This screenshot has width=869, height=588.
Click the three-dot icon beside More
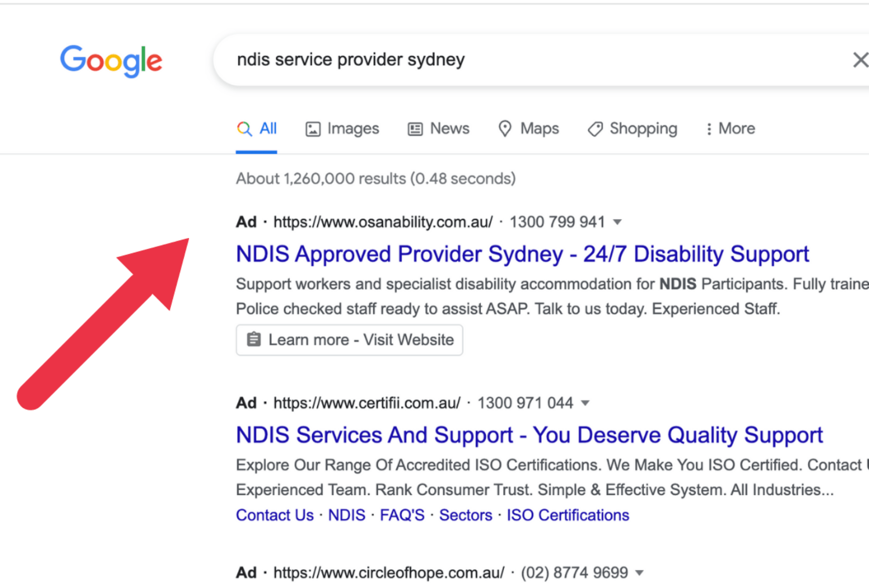pyautogui.click(x=709, y=129)
